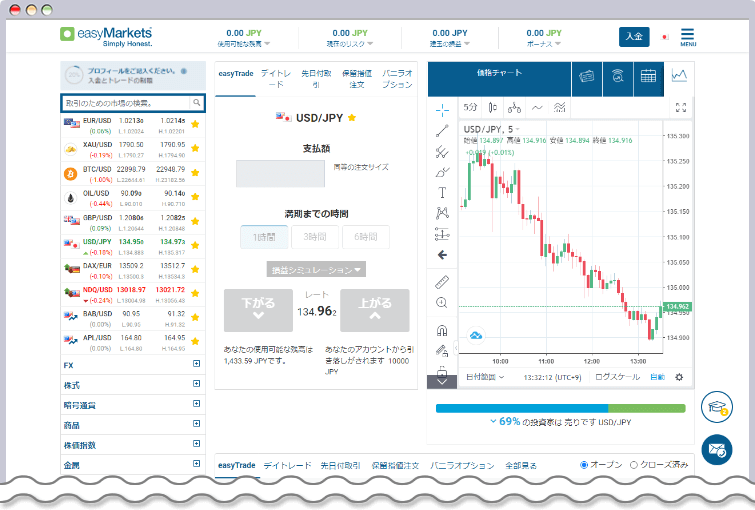Image resolution: width=755 pixels, height=510 pixels.
Task: Toggle the lock drawings pencil icon
Action: pyautogui.click(x=442, y=351)
